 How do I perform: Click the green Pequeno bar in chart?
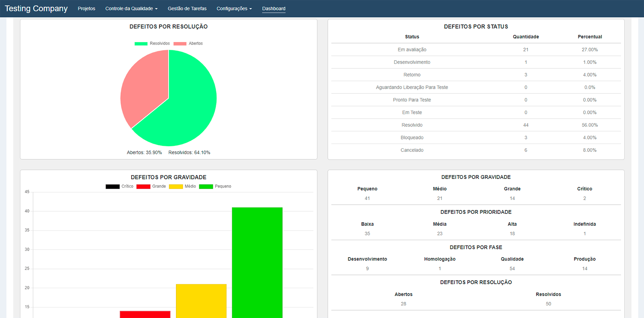[x=257, y=261]
